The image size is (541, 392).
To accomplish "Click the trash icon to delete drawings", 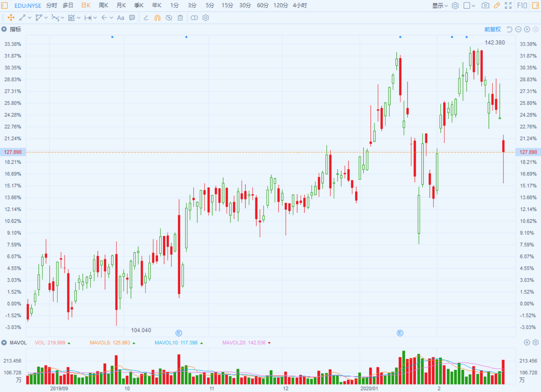I will coord(180,18).
